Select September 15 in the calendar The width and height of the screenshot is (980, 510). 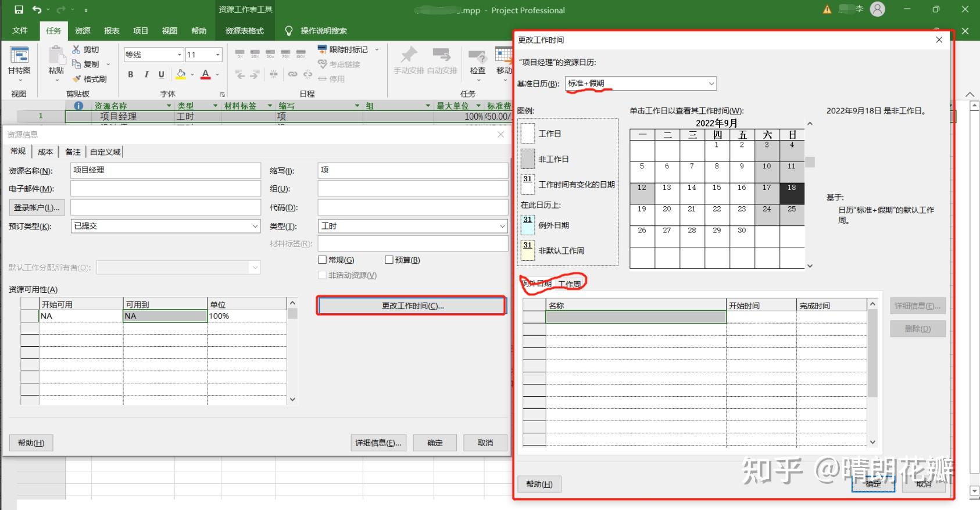coord(717,193)
